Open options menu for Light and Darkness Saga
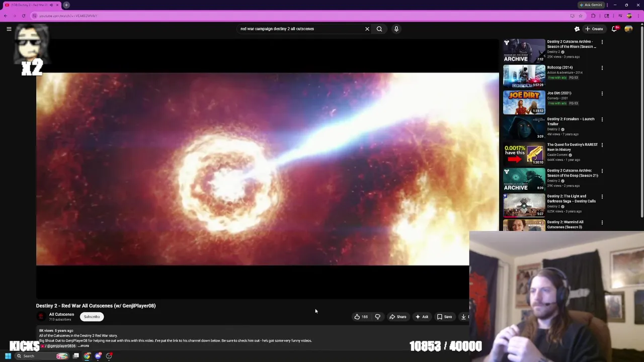The width and height of the screenshot is (644, 362). 602,197
